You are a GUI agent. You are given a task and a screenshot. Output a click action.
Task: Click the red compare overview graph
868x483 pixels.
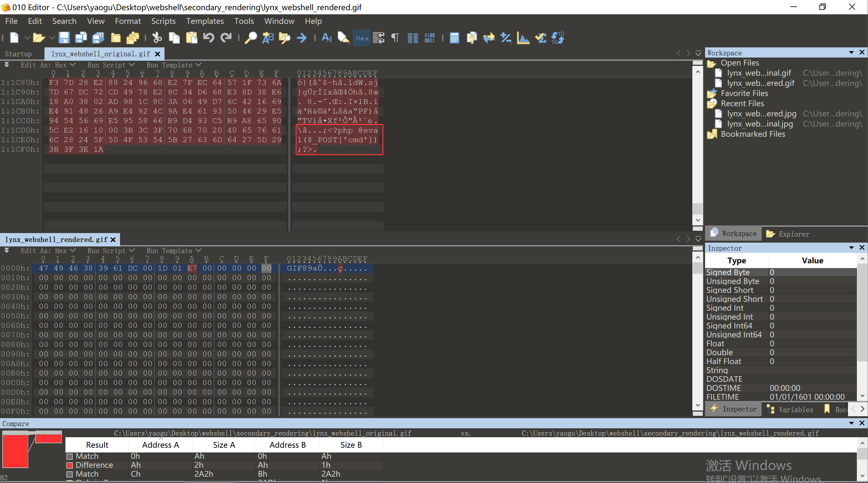(16, 451)
